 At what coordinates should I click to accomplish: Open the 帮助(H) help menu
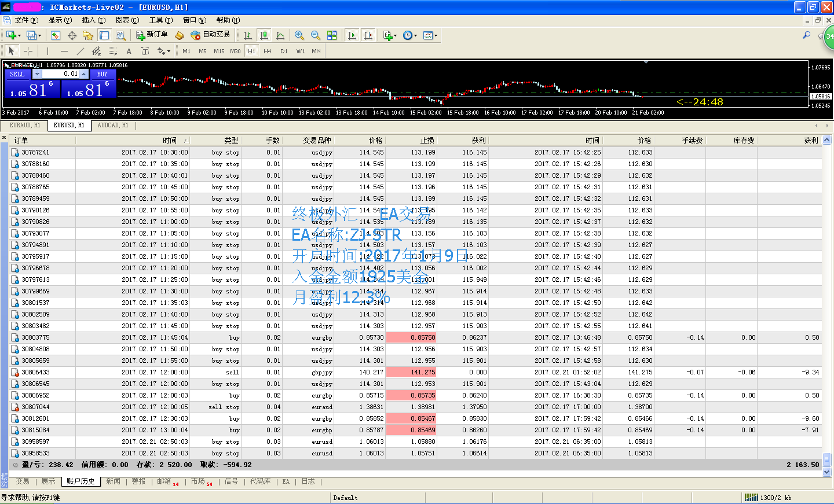228,20
